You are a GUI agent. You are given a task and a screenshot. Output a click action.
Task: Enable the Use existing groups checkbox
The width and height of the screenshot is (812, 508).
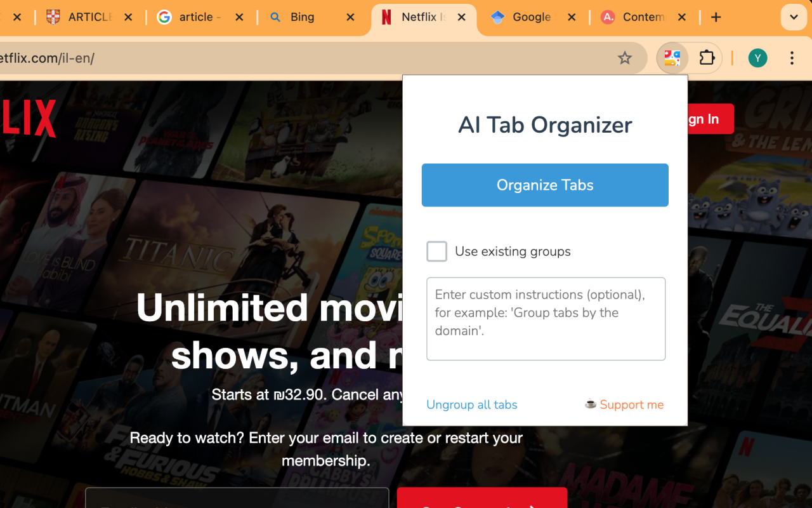[x=436, y=251]
